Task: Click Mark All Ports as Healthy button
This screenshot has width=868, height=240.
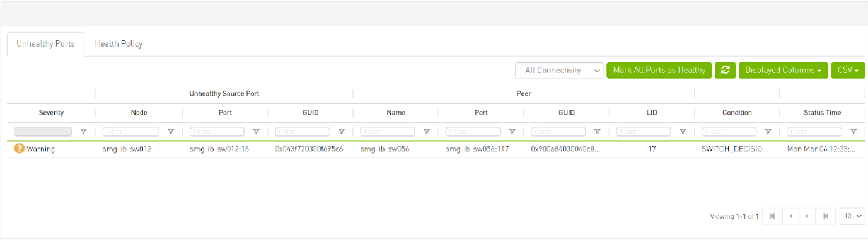Action: point(659,70)
